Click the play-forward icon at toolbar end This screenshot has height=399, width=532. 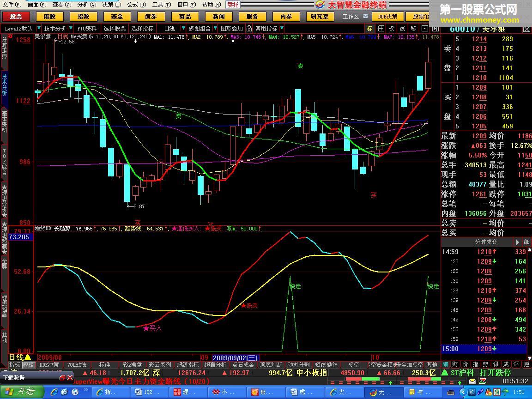[435, 29]
